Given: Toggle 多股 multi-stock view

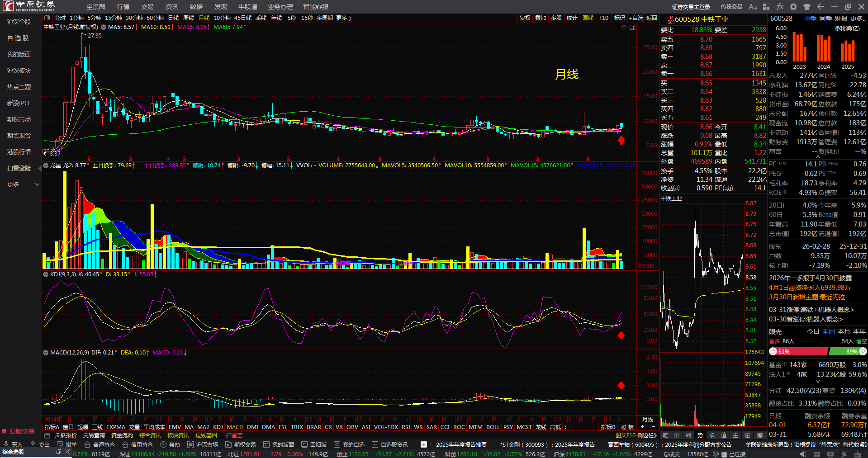Looking at the screenshot, I should tap(556, 18).
